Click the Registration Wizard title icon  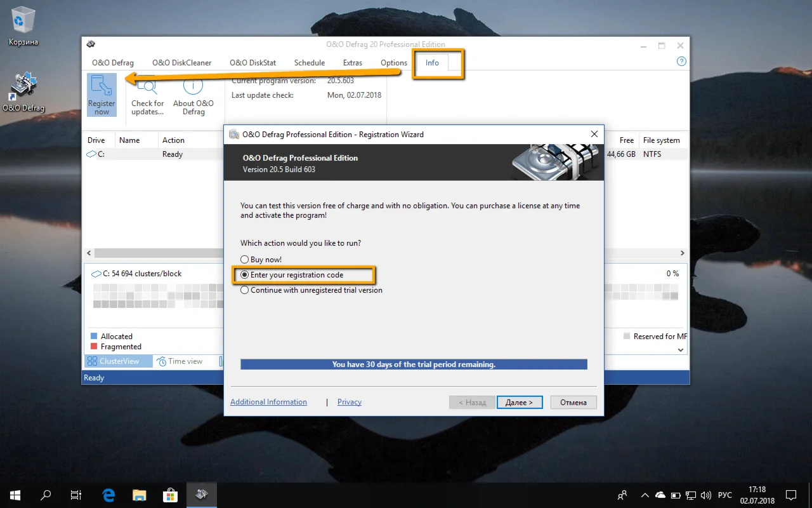(x=234, y=134)
